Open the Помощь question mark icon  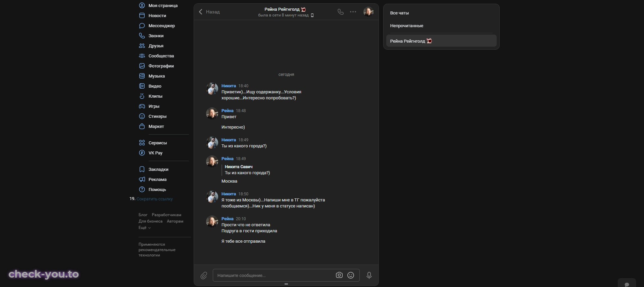142,189
